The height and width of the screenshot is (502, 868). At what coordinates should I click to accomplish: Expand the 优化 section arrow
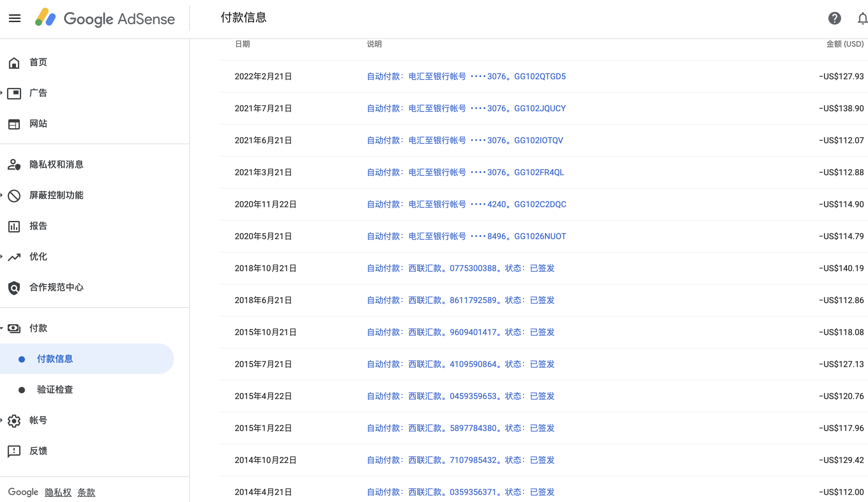tap(2, 256)
